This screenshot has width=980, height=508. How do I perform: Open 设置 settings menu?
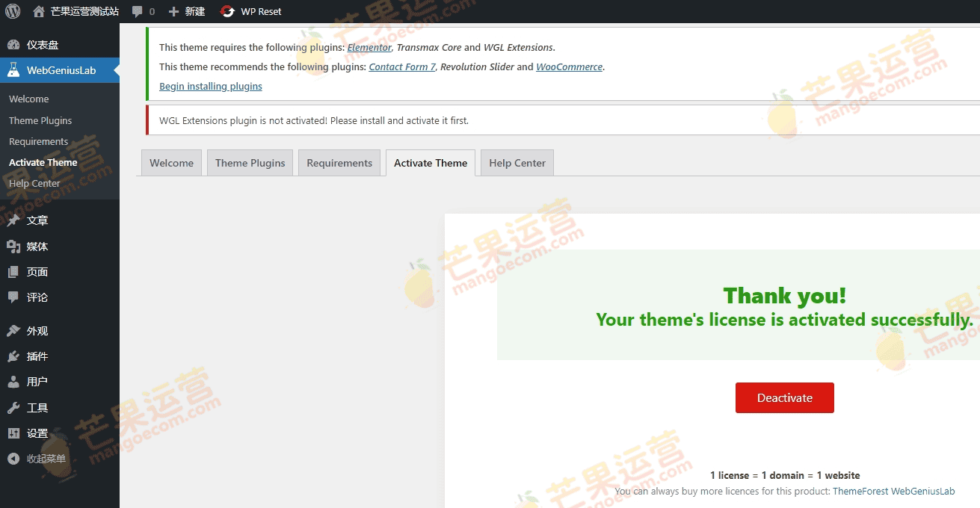pos(37,433)
